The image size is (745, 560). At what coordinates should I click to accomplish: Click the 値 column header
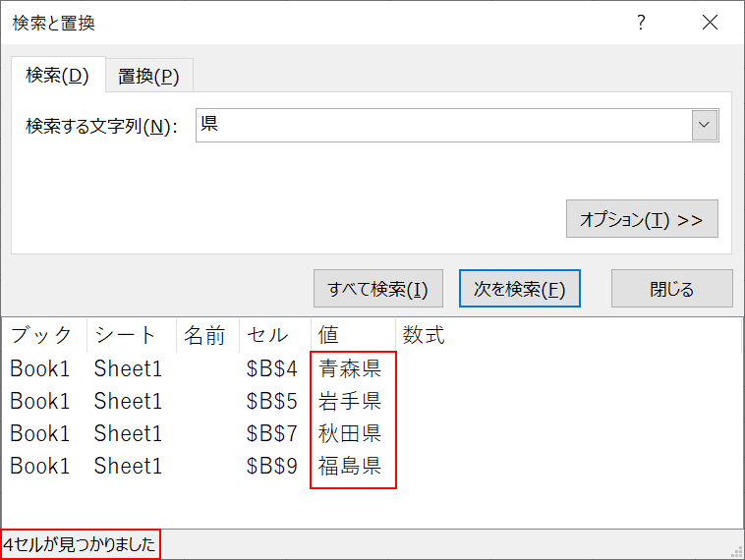coord(353,335)
